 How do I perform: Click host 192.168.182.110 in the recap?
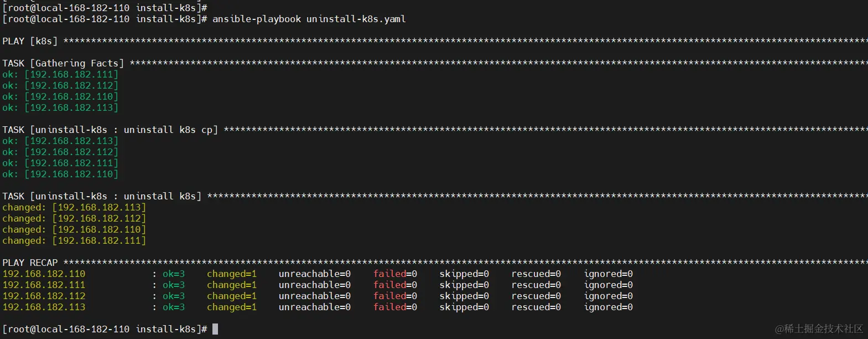click(44, 274)
